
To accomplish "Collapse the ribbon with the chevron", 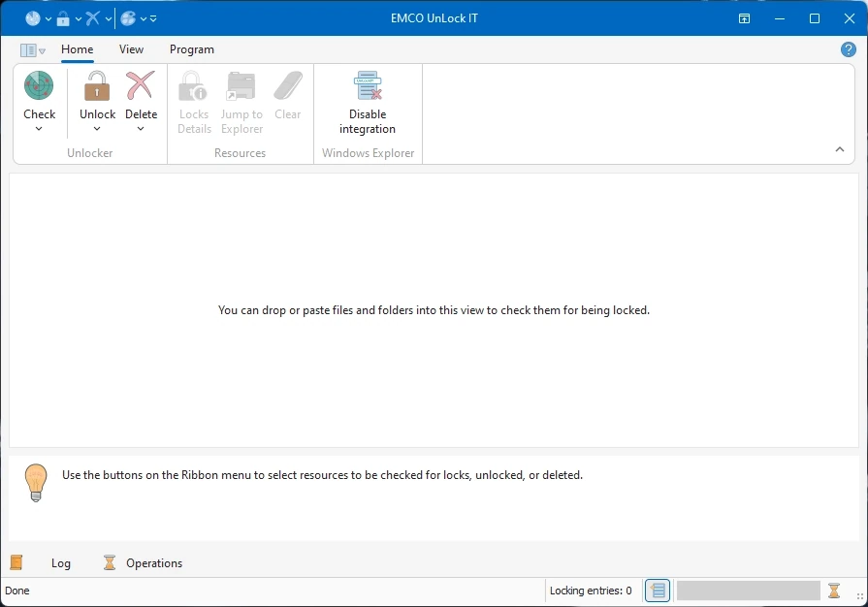I will click(x=839, y=149).
